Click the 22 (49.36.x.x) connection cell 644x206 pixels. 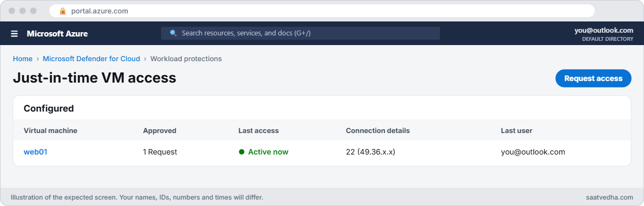coord(370,152)
